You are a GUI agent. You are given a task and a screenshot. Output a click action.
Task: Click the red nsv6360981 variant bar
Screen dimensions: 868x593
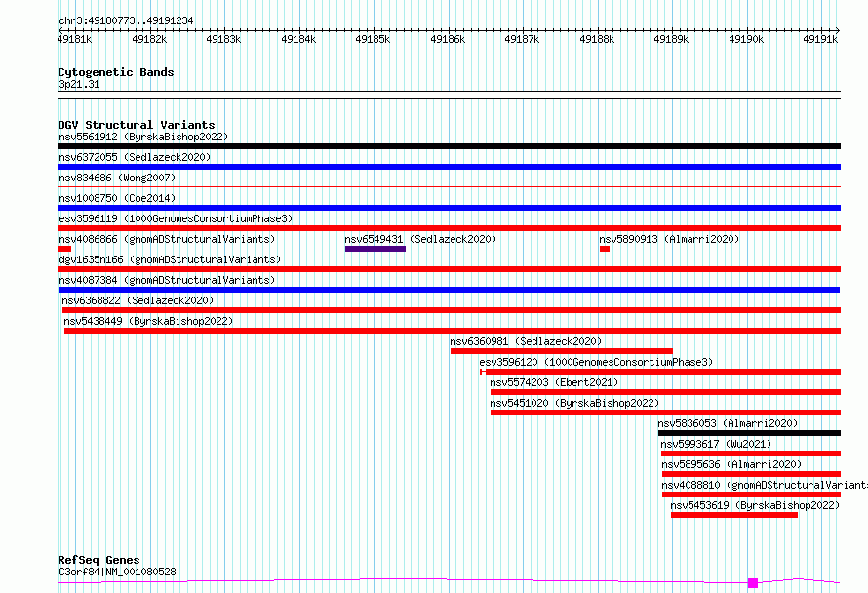[x=562, y=351]
